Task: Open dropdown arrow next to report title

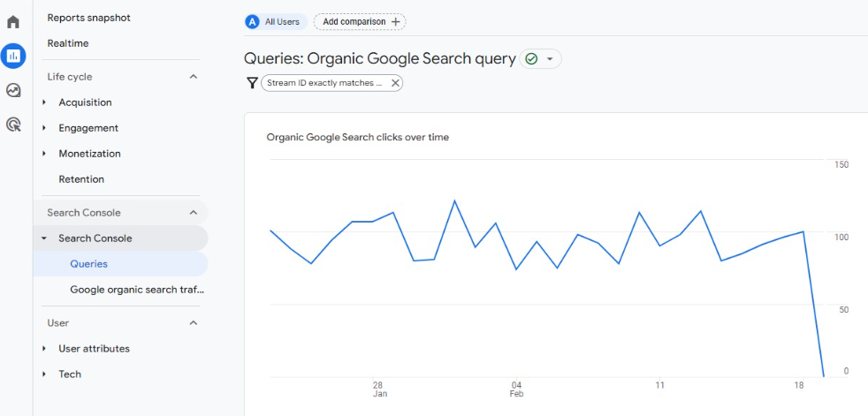Action: click(550, 59)
